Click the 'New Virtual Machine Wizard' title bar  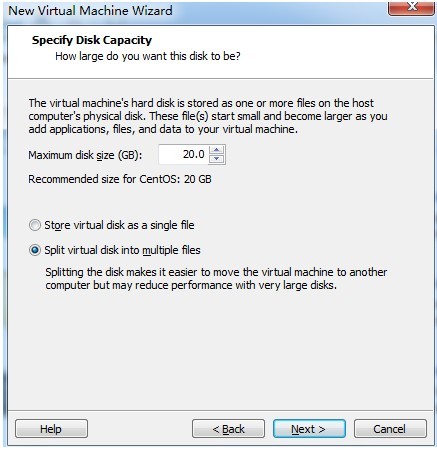(x=90, y=11)
